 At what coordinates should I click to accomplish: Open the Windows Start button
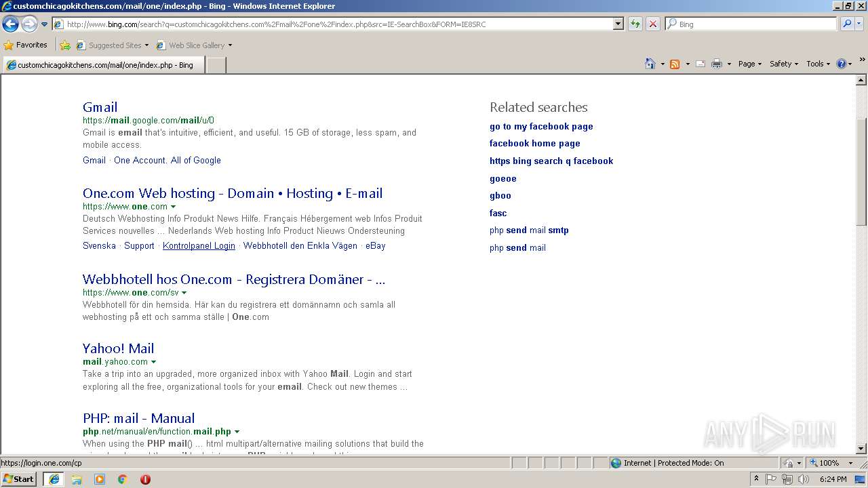(19, 479)
